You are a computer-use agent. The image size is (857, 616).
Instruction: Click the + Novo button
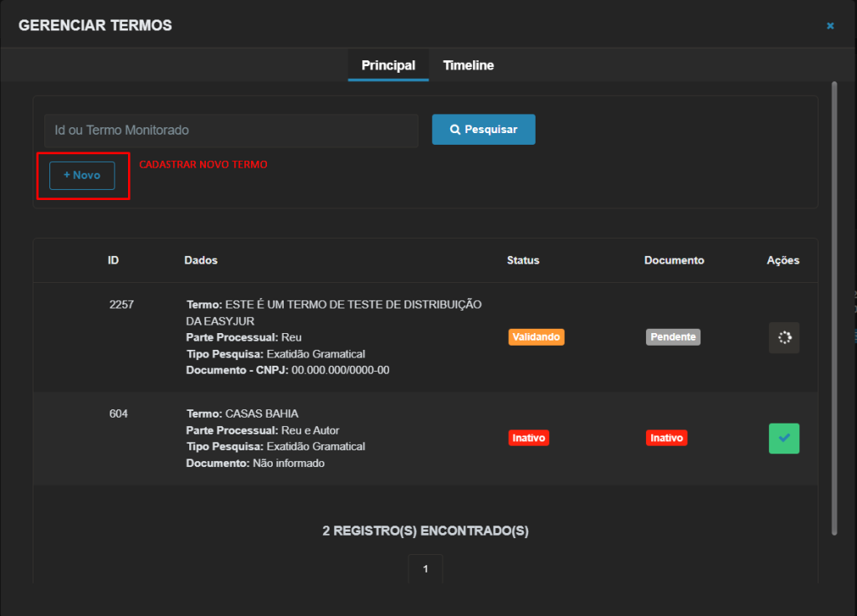[82, 176]
